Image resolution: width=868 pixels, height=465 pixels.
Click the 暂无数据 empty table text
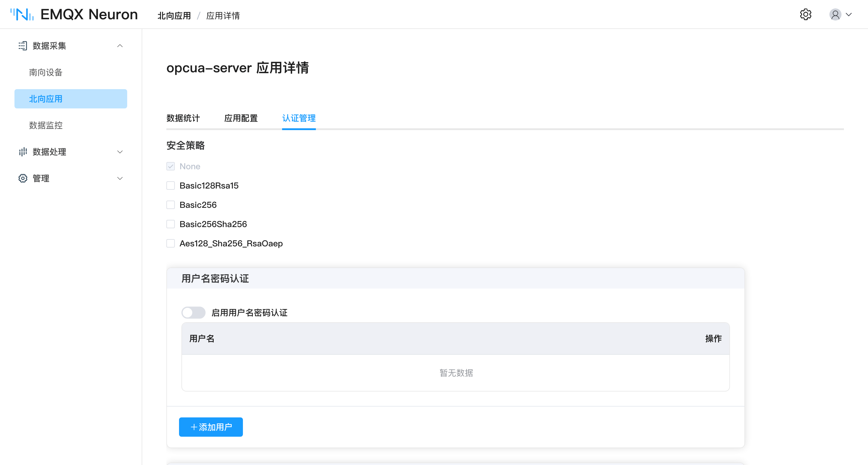(456, 373)
